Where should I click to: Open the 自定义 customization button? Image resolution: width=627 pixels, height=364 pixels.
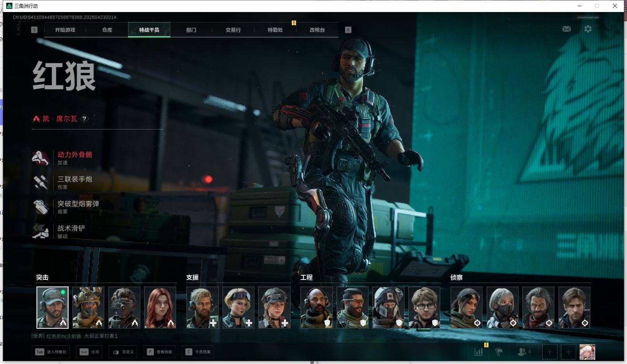click(123, 352)
